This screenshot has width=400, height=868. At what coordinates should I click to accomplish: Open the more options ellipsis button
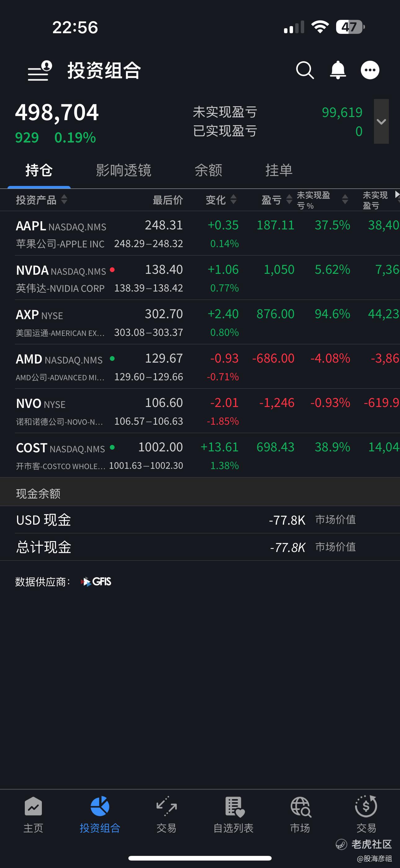click(370, 70)
